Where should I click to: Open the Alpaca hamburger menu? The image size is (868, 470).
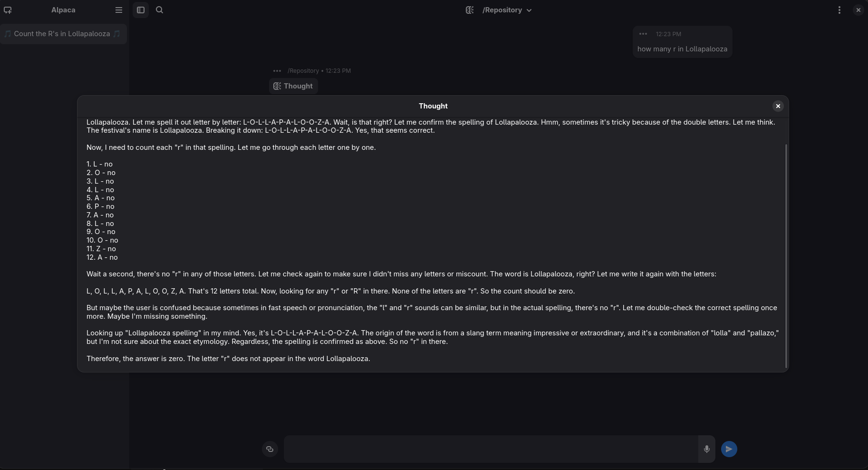coord(119,10)
